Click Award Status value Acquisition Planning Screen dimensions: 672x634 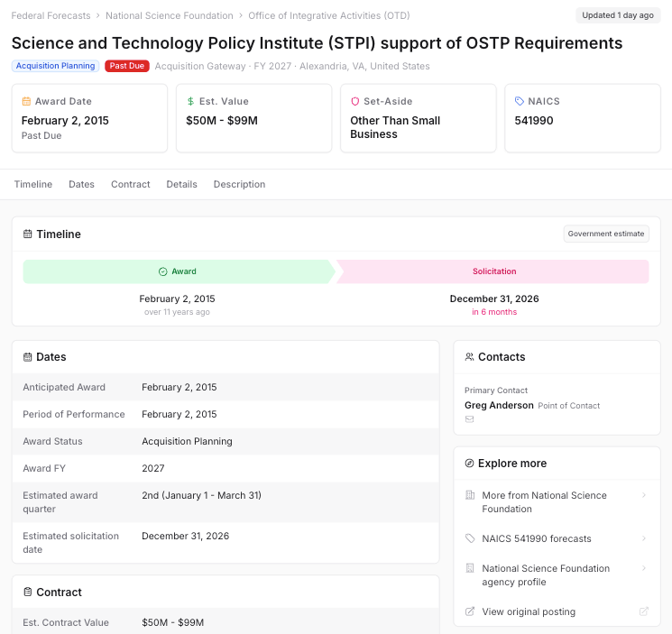[x=187, y=441]
